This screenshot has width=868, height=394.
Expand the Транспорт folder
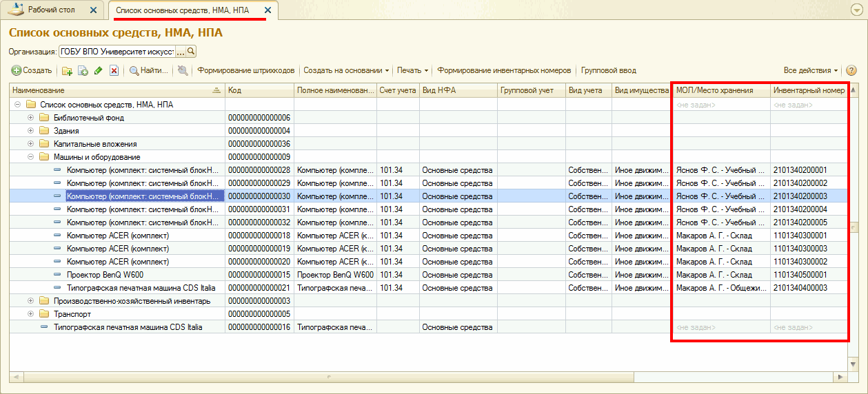pyautogui.click(x=30, y=314)
